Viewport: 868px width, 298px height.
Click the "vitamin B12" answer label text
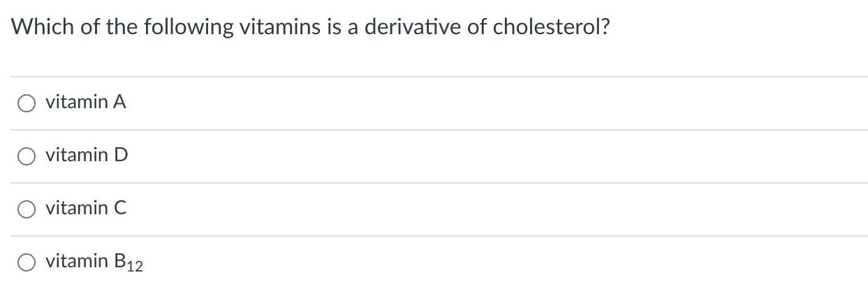(x=94, y=262)
